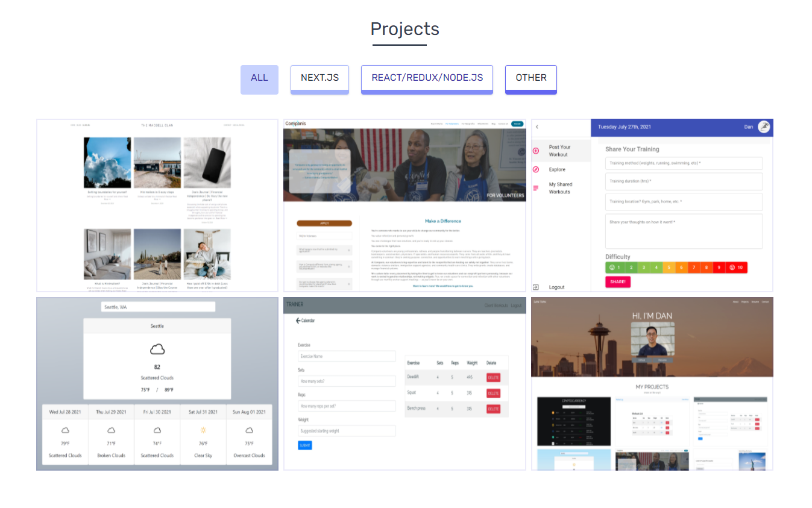812x508 pixels.
Task: Click the Training method input field
Action: point(684,163)
